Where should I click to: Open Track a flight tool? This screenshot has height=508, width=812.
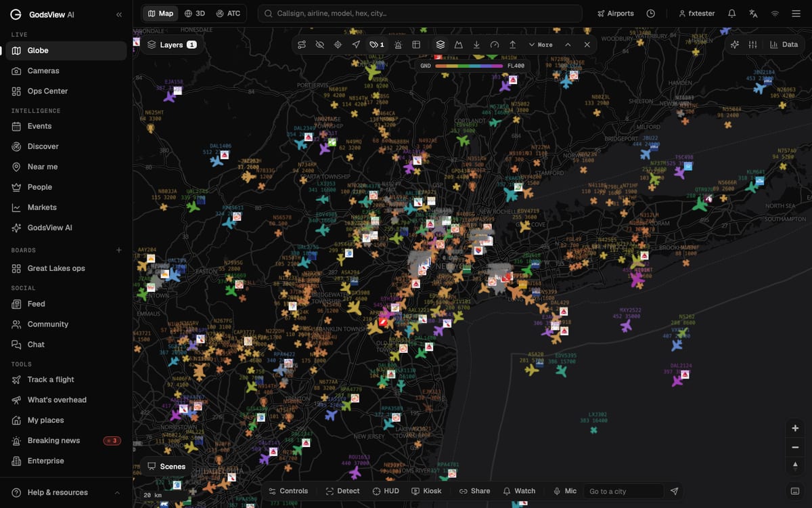[x=66, y=379]
